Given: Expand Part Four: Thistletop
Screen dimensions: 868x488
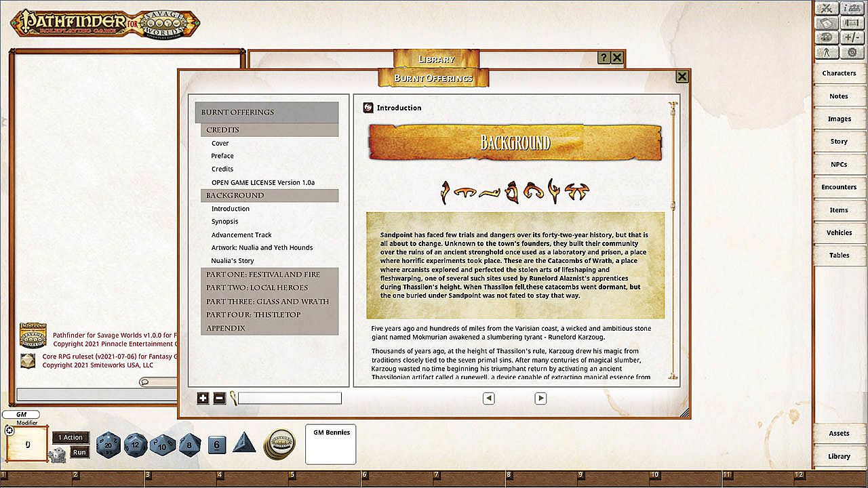Looking at the screenshot, I should pyautogui.click(x=270, y=314).
